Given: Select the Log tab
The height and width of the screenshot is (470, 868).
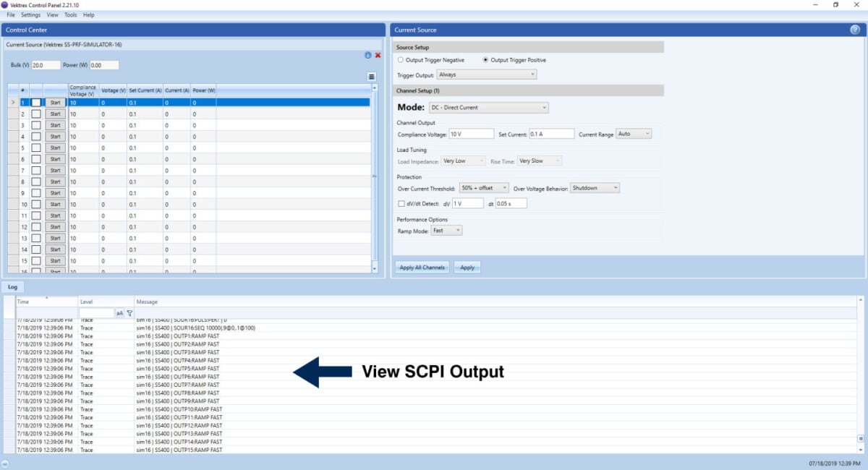Looking at the screenshot, I should (12, 287).
